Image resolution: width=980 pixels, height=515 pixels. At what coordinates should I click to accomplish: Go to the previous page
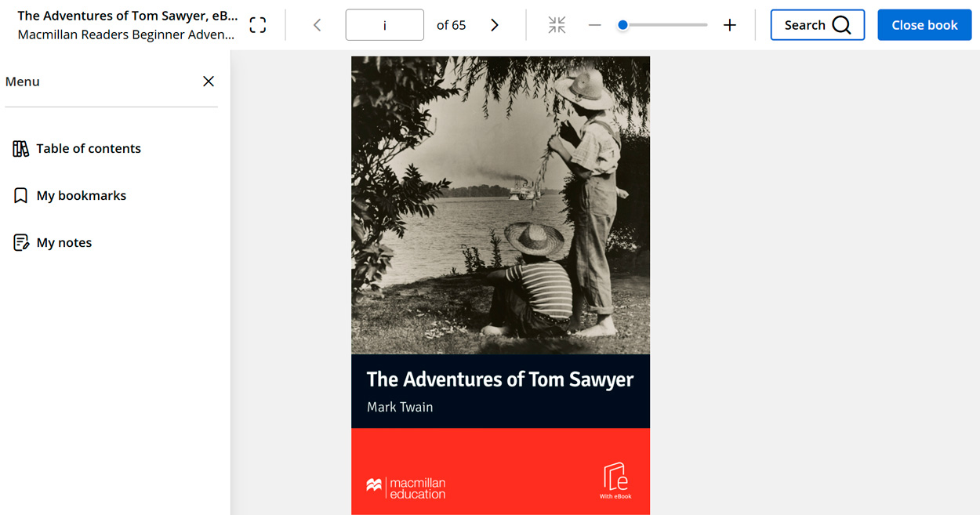pos(317,25)
